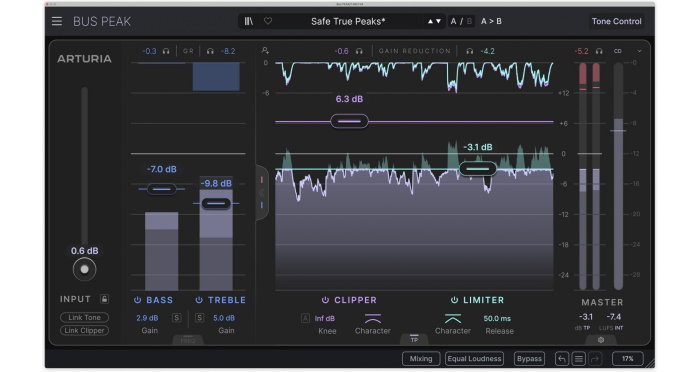Click the bass threshold handle at -7.0 dB
The image size is (700, 372).
click(162, 189)
